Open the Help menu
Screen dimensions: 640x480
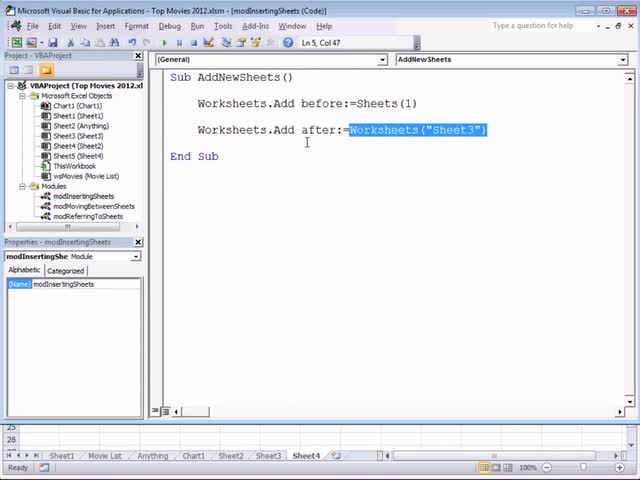pyautogui.click(x=324, y=26)
